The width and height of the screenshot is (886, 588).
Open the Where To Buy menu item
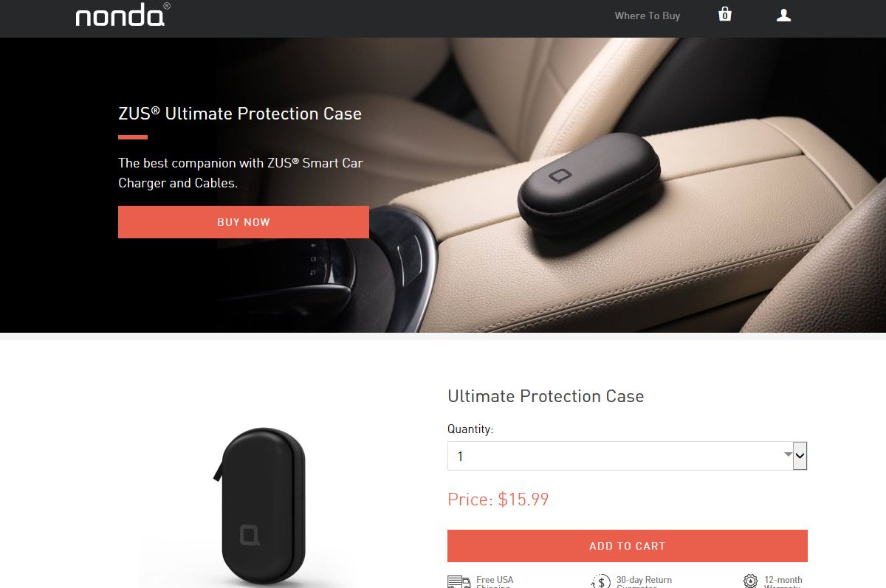(x=648, y=15)
